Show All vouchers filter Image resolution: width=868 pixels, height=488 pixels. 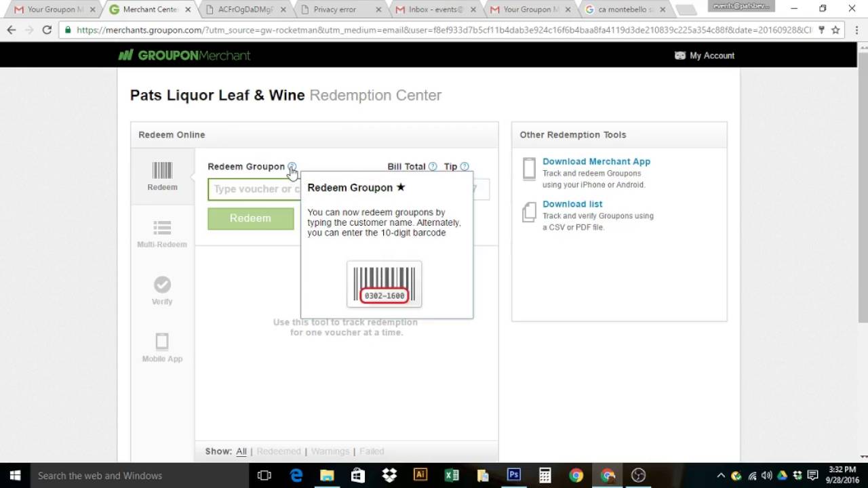coord(241,451)
